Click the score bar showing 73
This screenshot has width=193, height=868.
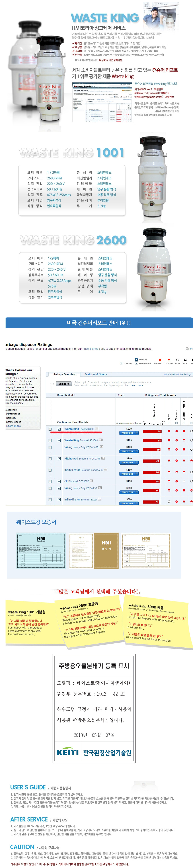point(151,502)
